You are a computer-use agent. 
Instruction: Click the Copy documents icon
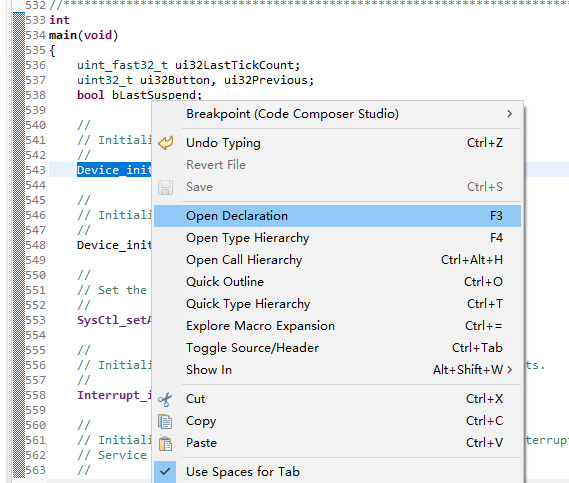click(x=165, y=421)
